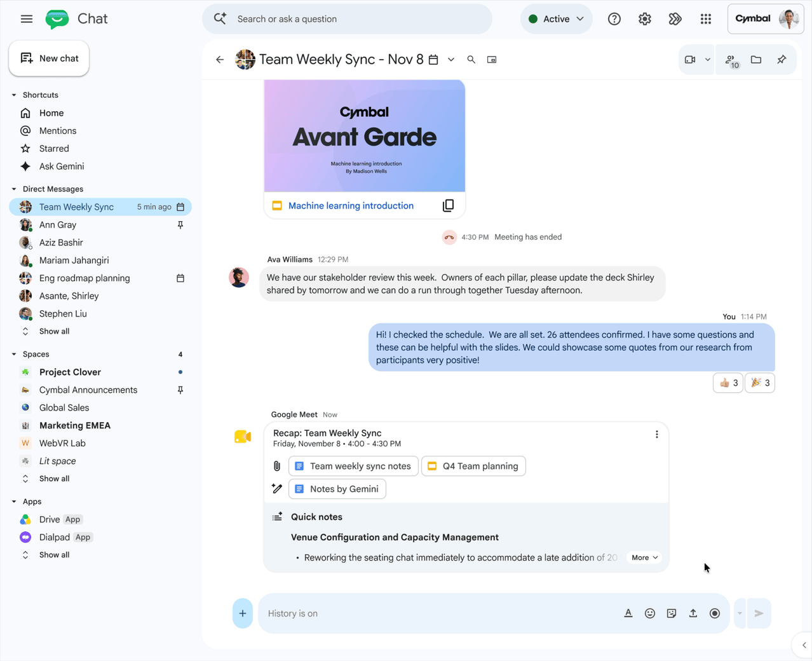
Task: Expand quick notes with More
Action: pyautogui.click(x=644, y=558)
